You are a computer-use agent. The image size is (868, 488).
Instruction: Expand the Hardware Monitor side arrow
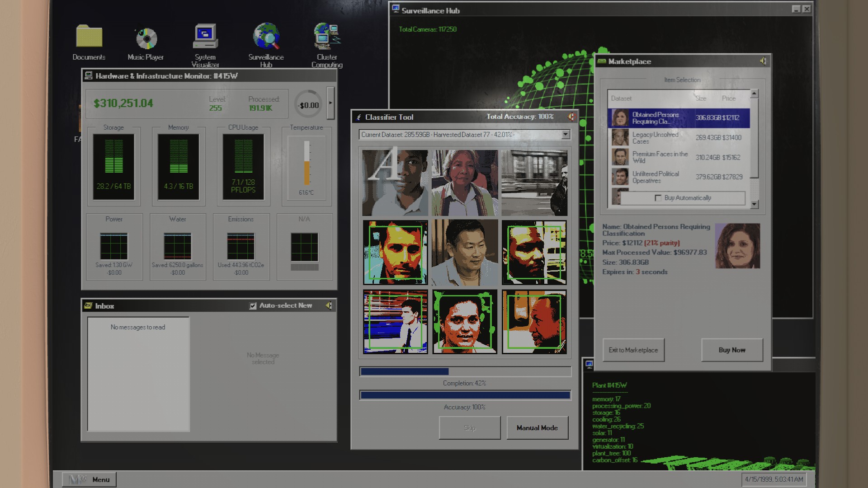pyautogui.click(x=330, y=103)
